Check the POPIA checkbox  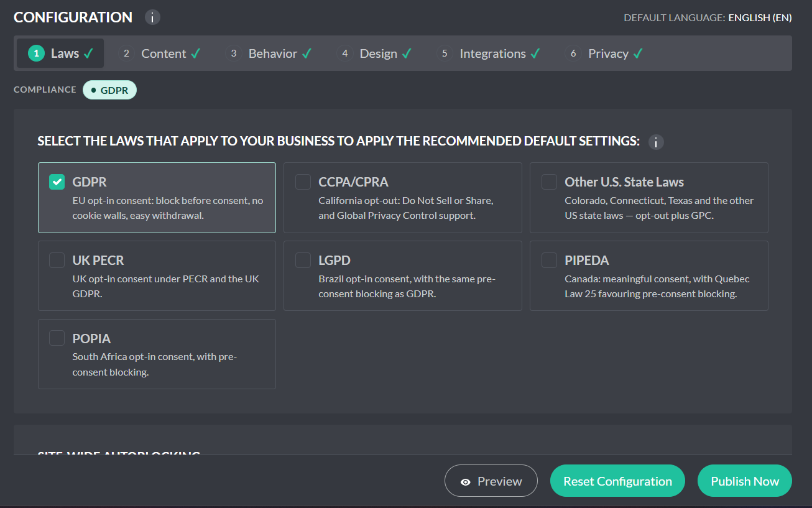pyautogui.click(x=57, y=338)
